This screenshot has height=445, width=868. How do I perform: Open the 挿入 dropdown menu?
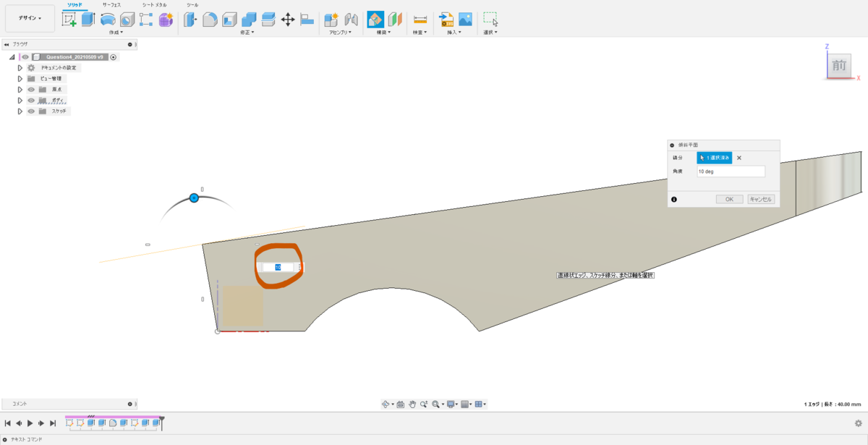454,33
